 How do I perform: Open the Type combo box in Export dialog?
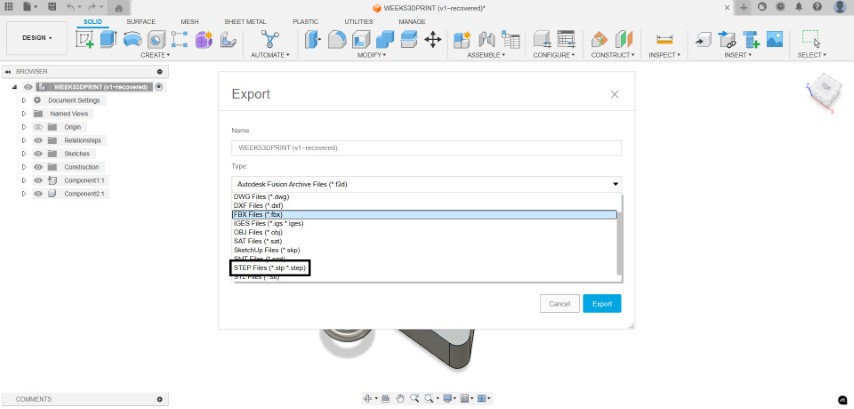click(426, 184)
